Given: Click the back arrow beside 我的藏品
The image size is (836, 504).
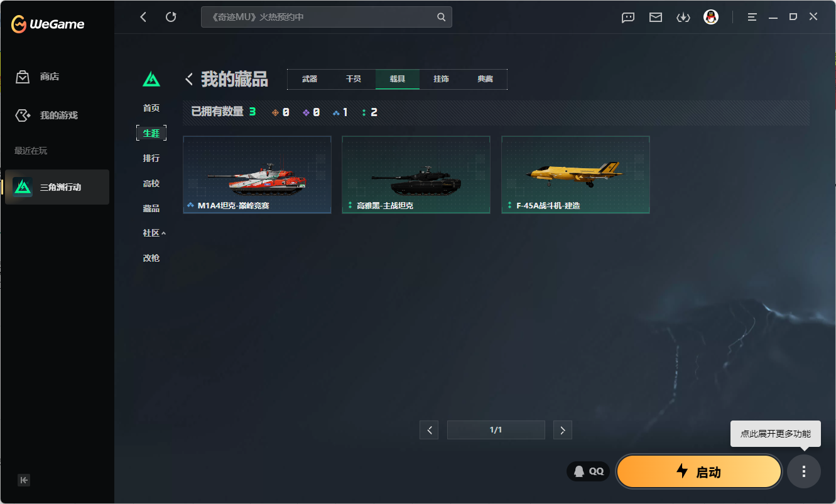Looking at the screenshot, I should [x=188, y=78].
